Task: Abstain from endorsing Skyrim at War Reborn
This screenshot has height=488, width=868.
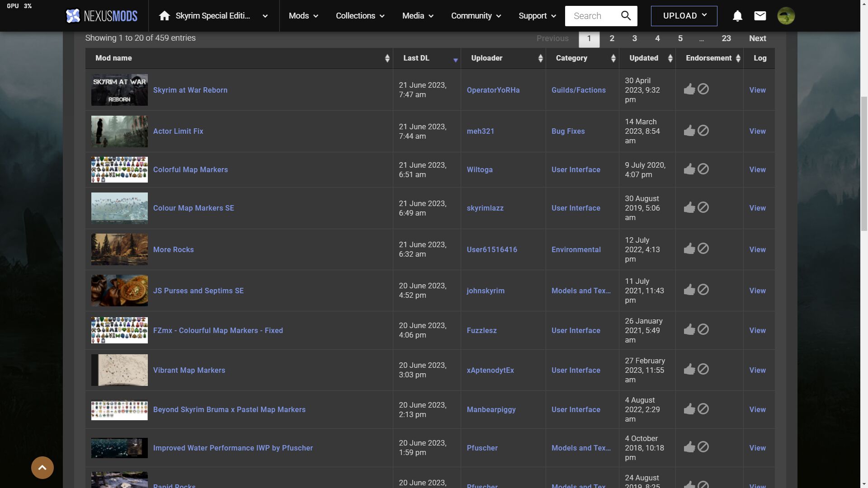Action: click(x=703, y=89)
